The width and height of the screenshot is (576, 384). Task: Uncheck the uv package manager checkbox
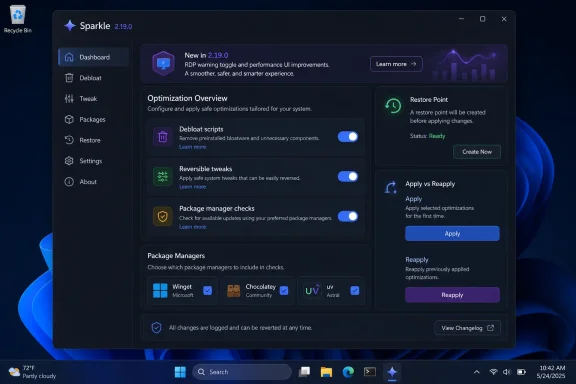(355, 290)
